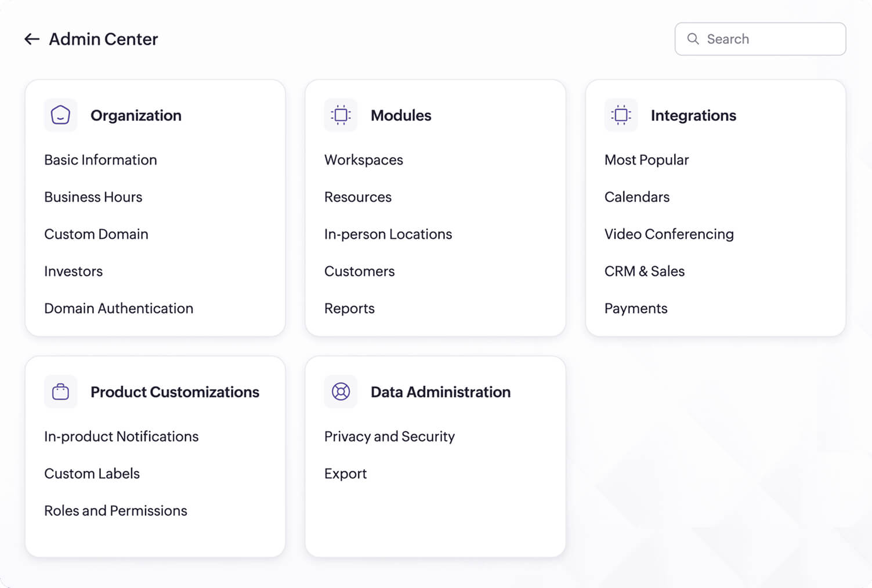Select CRM & Sales integrations
The height and width of the screenshot is (588, 872).
[x=645, y=271]
